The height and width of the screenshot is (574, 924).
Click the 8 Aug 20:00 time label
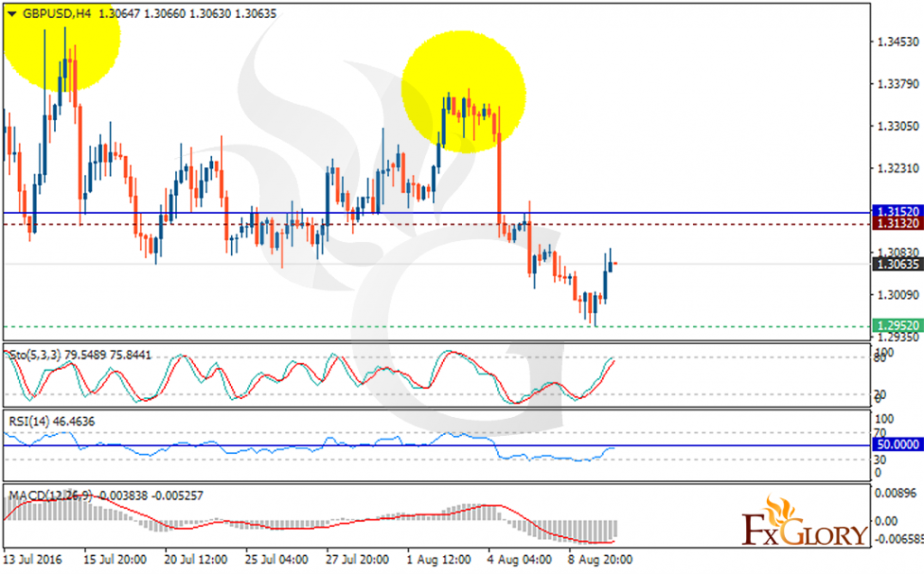tap(600, 560)
